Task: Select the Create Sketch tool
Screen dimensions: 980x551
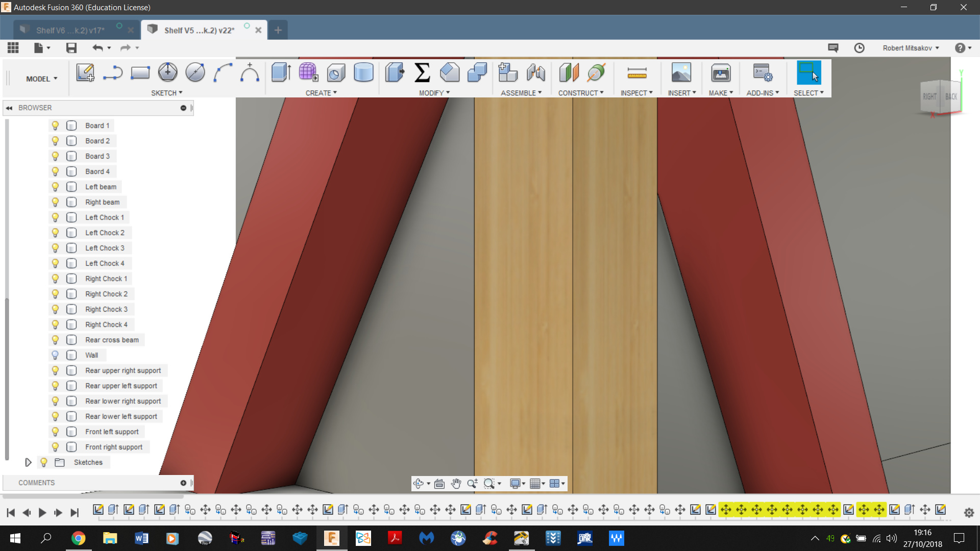Action: click(85, 72)
